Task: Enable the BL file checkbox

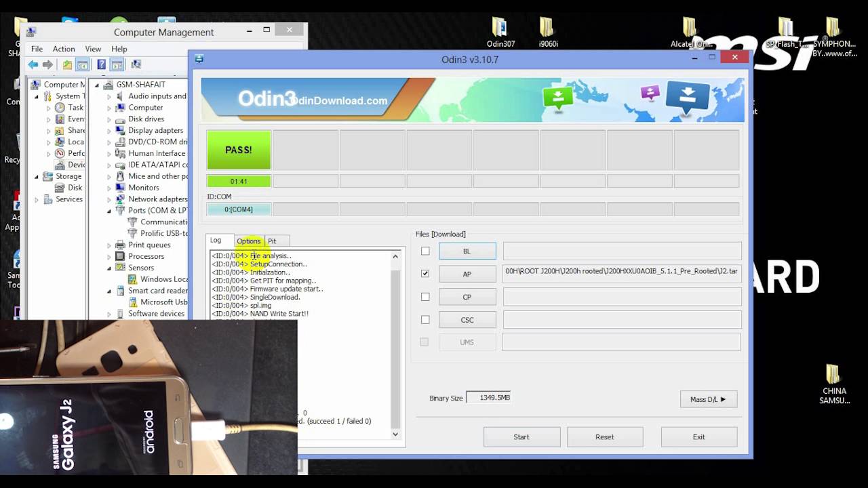Action: [x=425, y=251]
